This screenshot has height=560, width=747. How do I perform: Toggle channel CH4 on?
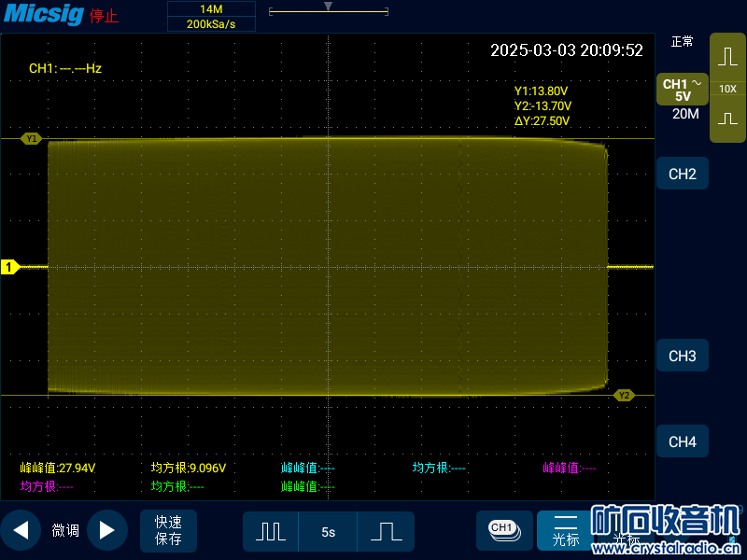682,441
